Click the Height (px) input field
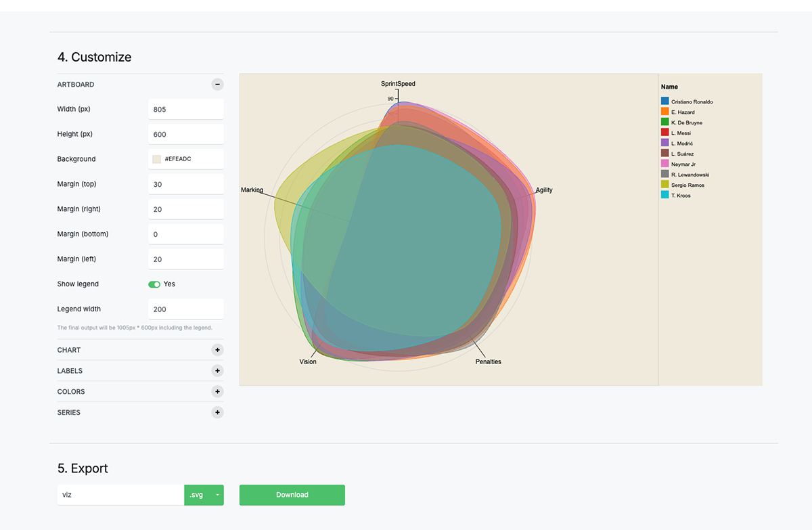Screen dimensions: 812x530 185,134
